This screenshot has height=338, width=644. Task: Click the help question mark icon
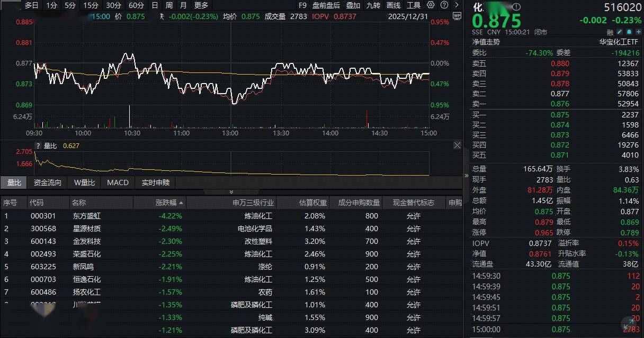[x=443, y=5]
